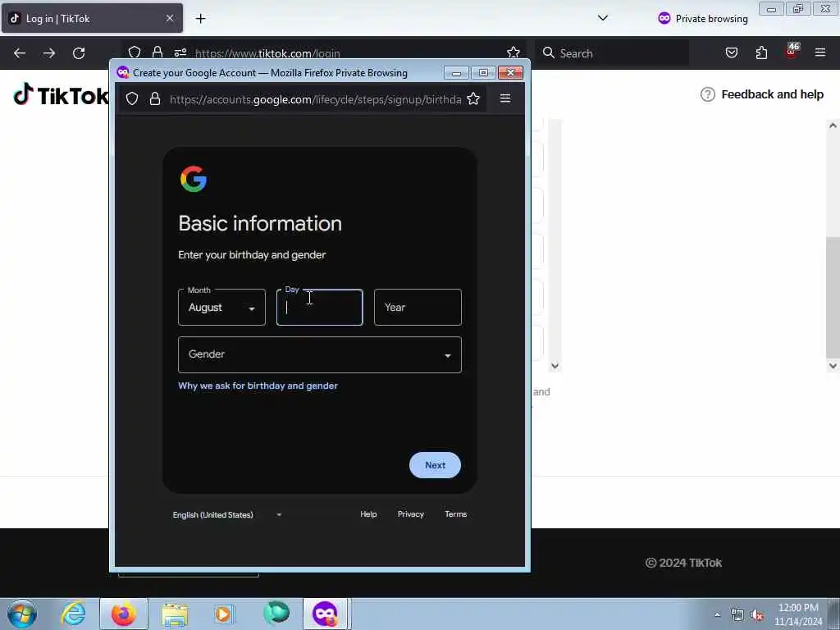
Task: Open Why we ask for birthday and gender
Action: tap(258, 386)
